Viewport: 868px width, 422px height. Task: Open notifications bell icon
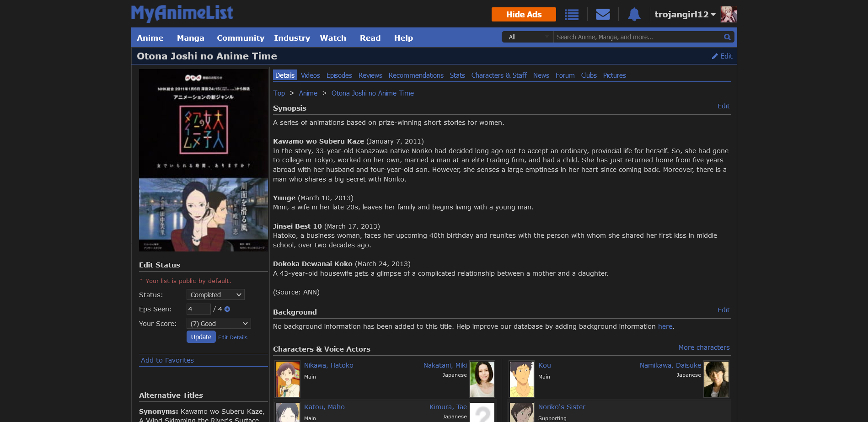(634, 15)
